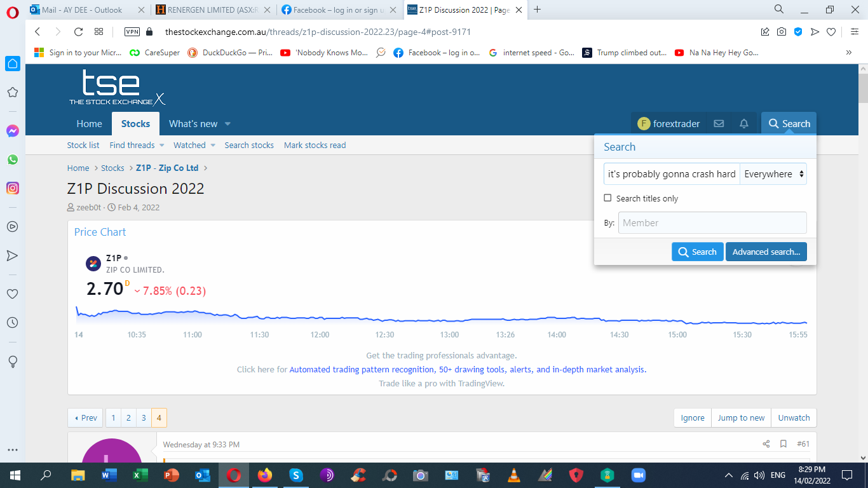Open Excel from the taskbar

140,475
